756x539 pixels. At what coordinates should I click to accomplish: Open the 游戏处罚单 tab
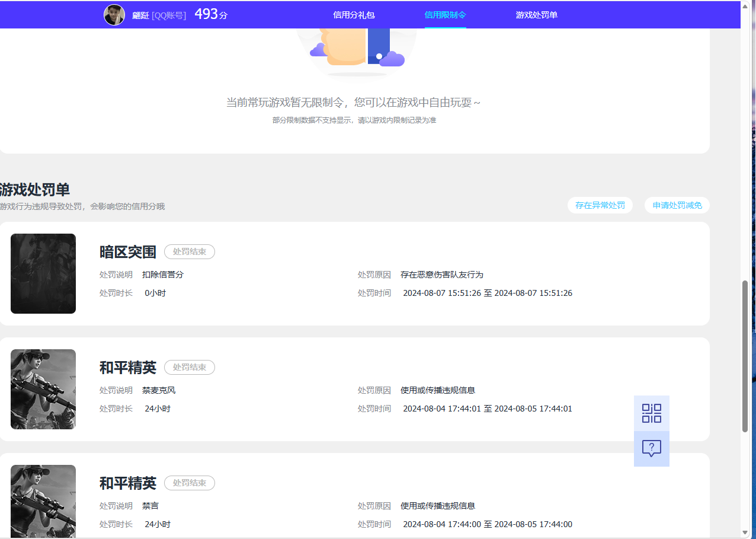[x=537, y=15]
